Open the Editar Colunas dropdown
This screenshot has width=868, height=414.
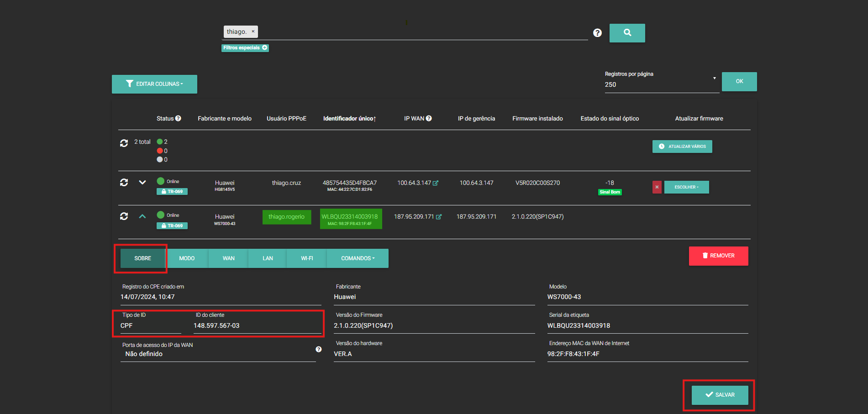[x=154, y=84]
